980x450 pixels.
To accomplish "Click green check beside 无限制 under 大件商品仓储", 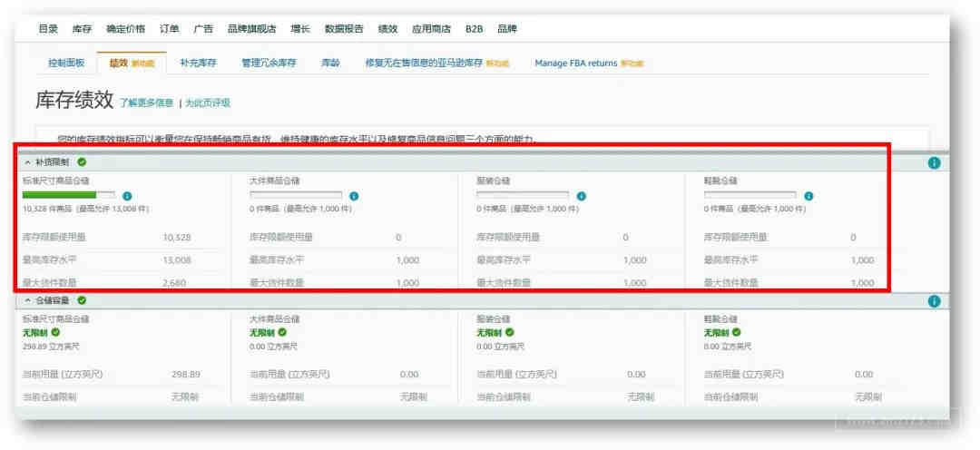I will pyautogui.click(x=282, y=332).
